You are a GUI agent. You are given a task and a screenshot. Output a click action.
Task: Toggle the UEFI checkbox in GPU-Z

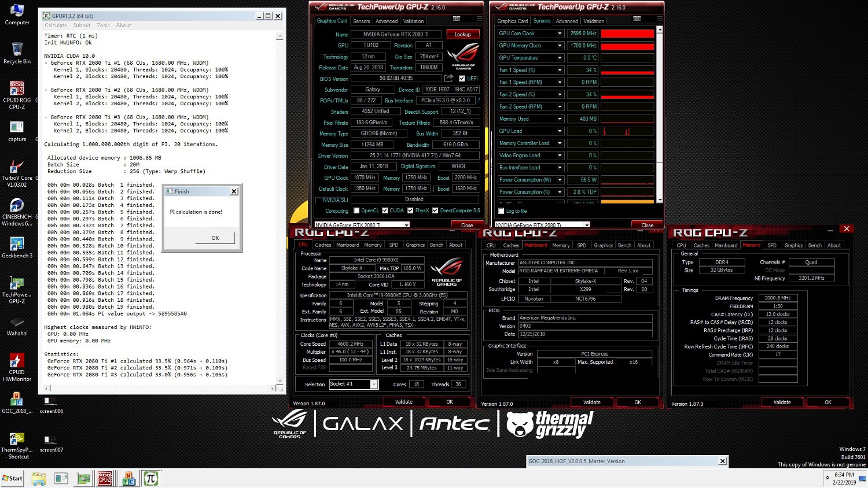coord(462,79)
